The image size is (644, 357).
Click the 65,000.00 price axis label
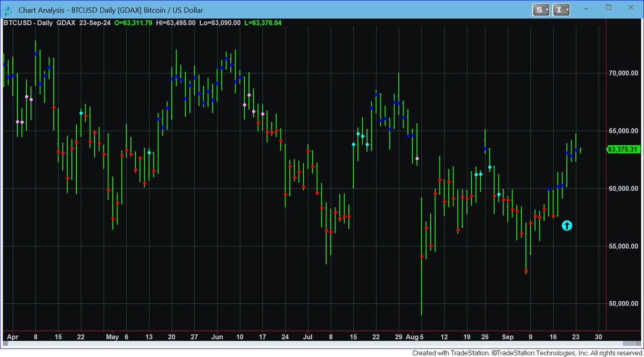(623, 131)
